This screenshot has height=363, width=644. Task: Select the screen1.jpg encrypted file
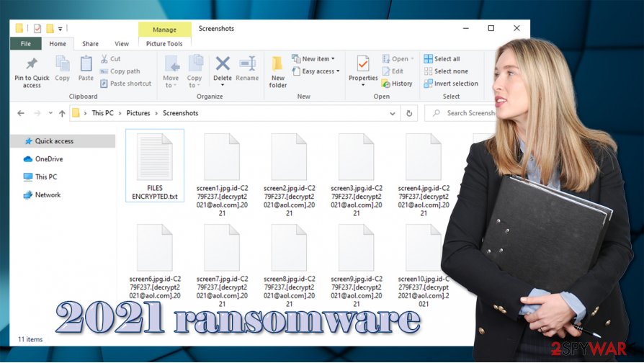point(222,174)
